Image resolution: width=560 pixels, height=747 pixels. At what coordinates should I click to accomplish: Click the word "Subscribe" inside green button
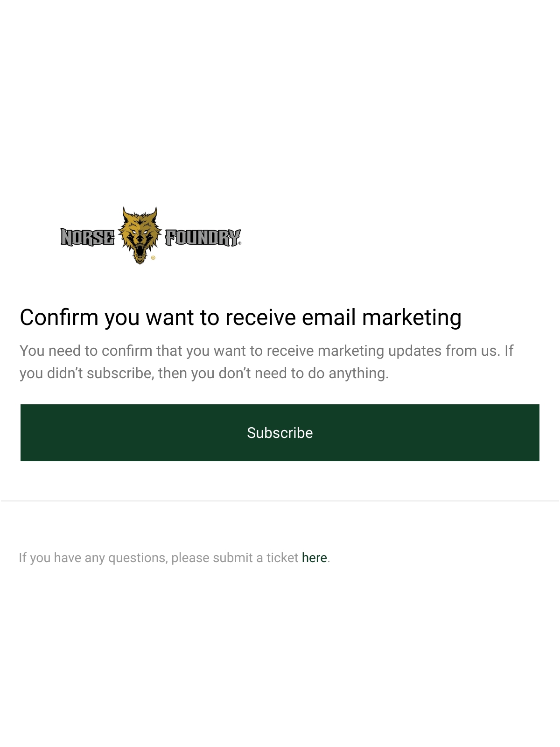(x=280, y=433)
